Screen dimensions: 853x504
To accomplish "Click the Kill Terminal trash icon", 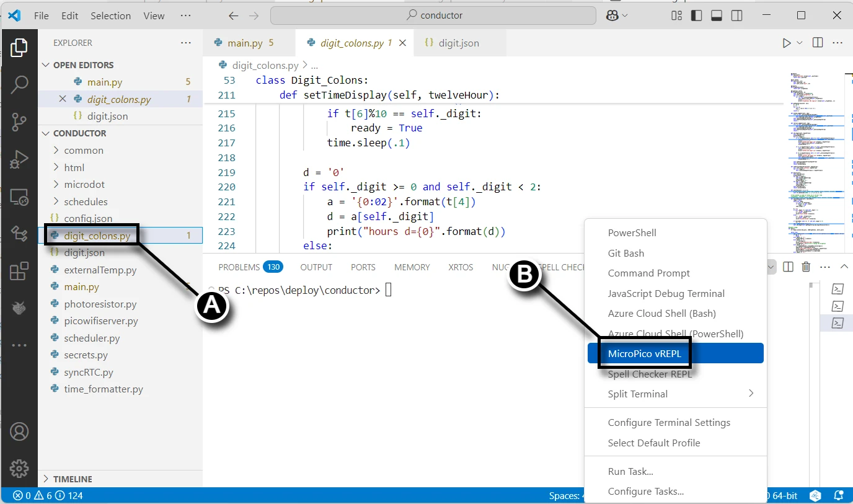I will click(x=806, y=267).
